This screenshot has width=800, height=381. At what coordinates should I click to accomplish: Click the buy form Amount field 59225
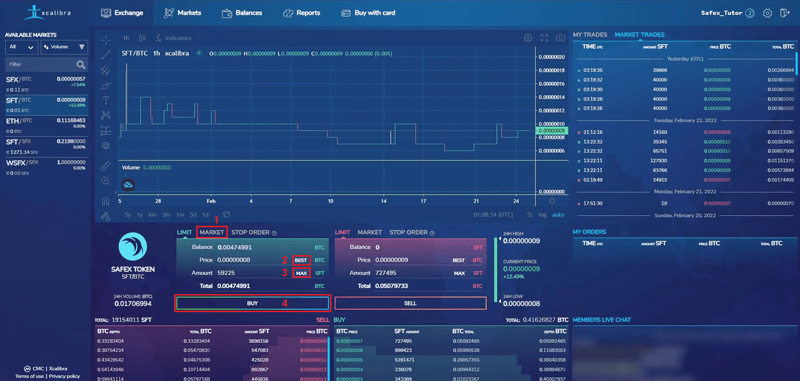[x=254, y=273]
